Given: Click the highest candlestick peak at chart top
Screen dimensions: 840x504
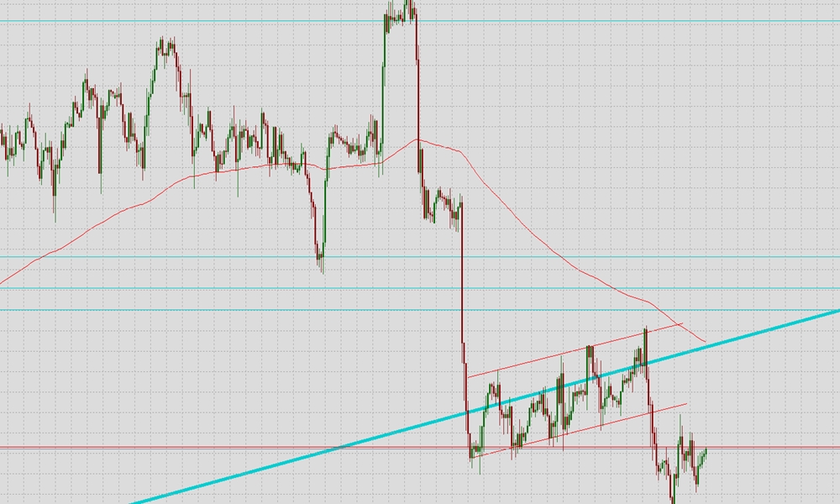Looking at the screenshot, I should [x=409, y=4].
